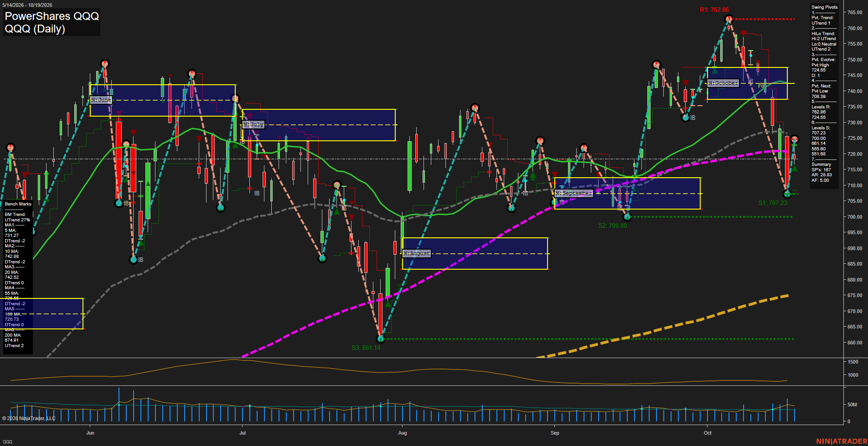Click the Sep marker on time axis
The image size is (868, 446).
pyautogui.click(x=555, y=433)
